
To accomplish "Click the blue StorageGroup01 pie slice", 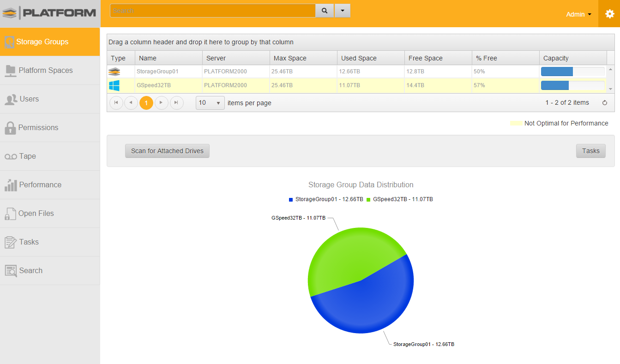I will (x=369, y=300).
